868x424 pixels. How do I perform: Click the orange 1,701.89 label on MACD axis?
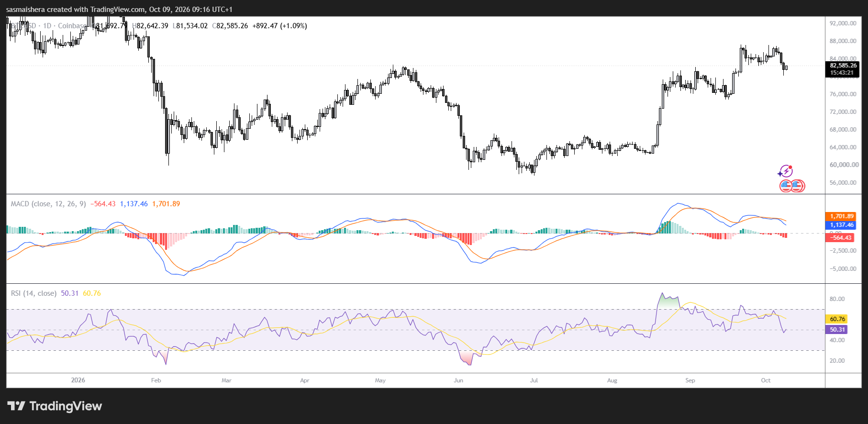(x=841, y=216)
